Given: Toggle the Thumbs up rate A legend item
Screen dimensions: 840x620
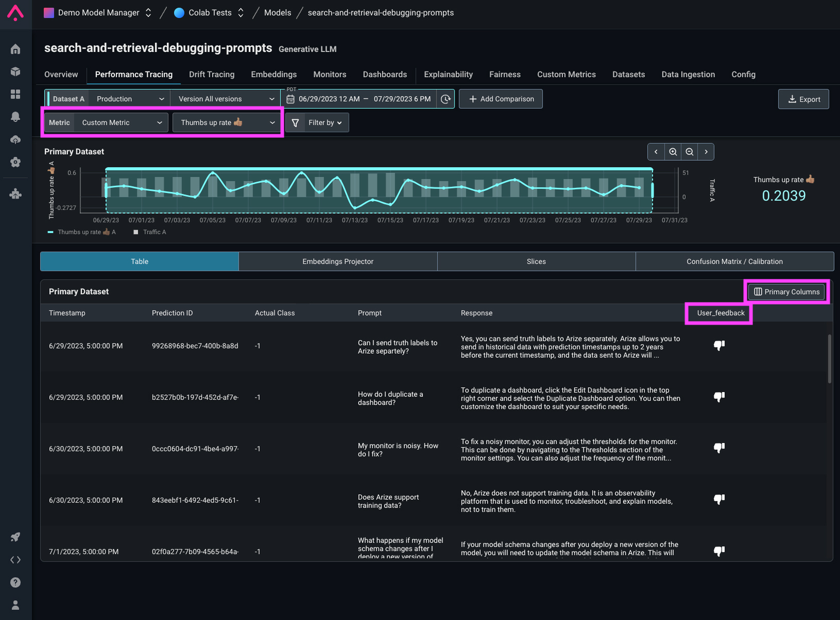Looking at the screenshot, I should tap(82, 232).
